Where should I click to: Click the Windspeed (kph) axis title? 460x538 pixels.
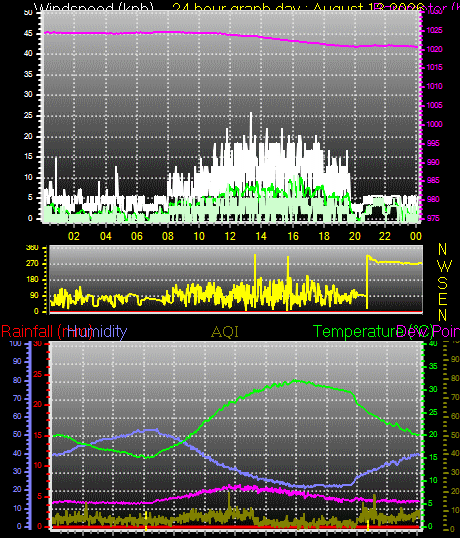(93, 7)
